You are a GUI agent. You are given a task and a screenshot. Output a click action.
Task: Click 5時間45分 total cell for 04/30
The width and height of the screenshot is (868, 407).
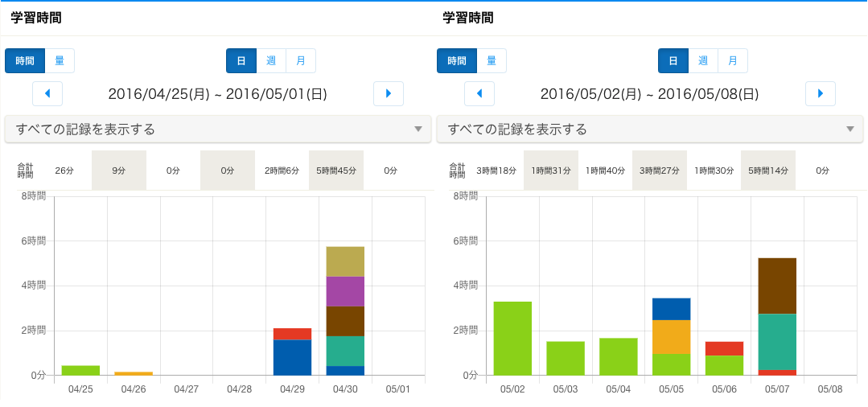pyautogui.click(x=336, y=171)
